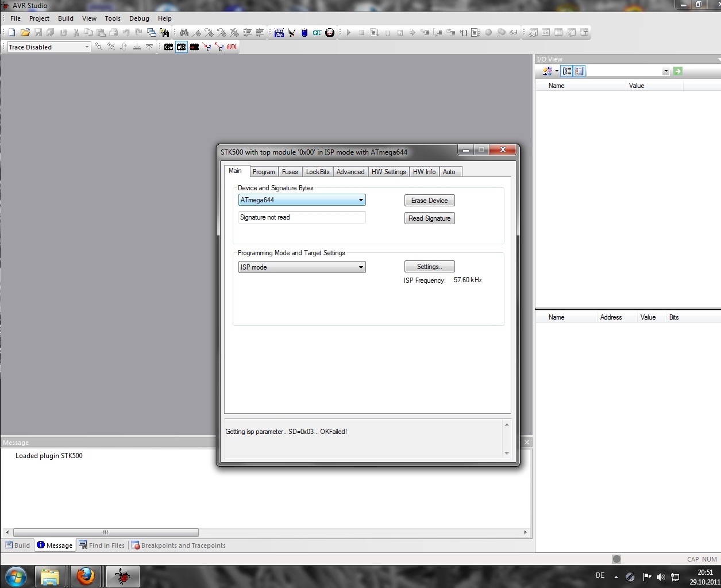Viewport: 721px width, 588px height.
Task: Click the blue battery-shaped toolbar icon
Action: [304, 33]
